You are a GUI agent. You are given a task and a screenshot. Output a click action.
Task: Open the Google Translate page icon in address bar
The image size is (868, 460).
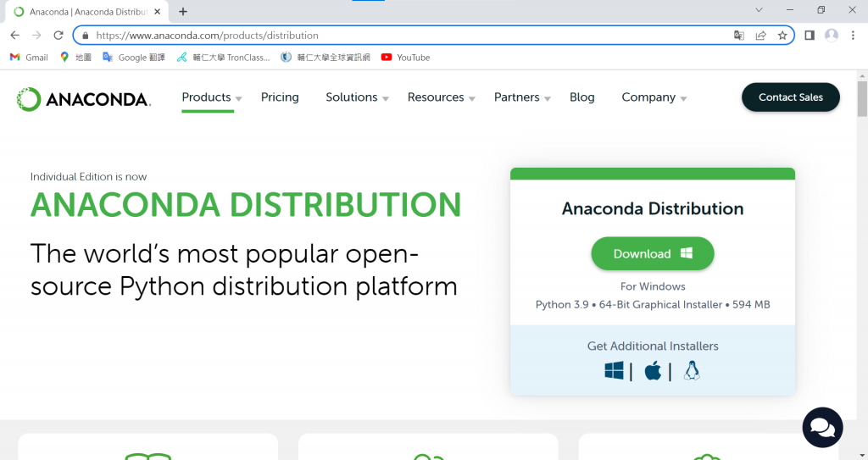[739, 36]
